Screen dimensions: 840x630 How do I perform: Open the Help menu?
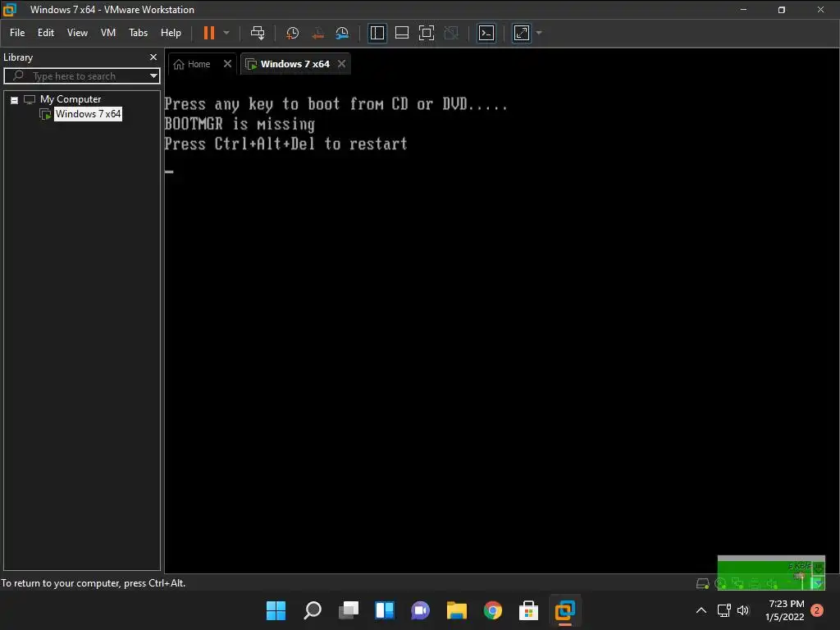[x=171, y=33]
